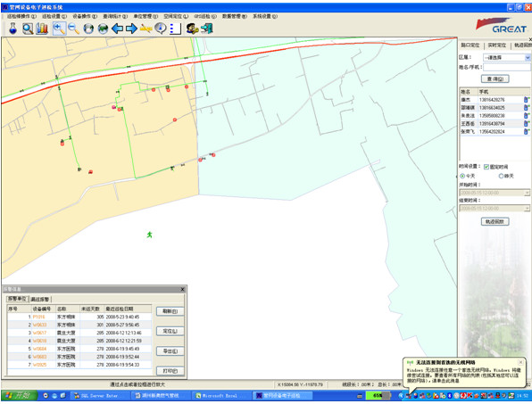Viewport: 532px width, 404px height.
Task: Open the bar chart statistics toolbar icon
Action: click(42, 29)
